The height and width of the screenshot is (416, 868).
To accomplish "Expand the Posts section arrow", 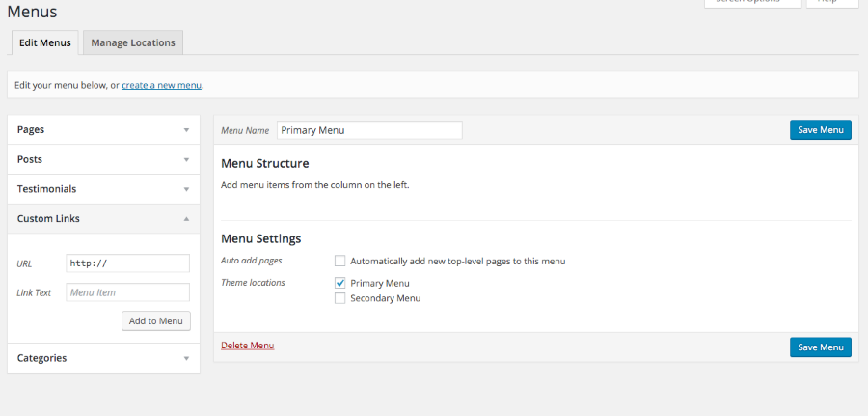I will [186, 159].
